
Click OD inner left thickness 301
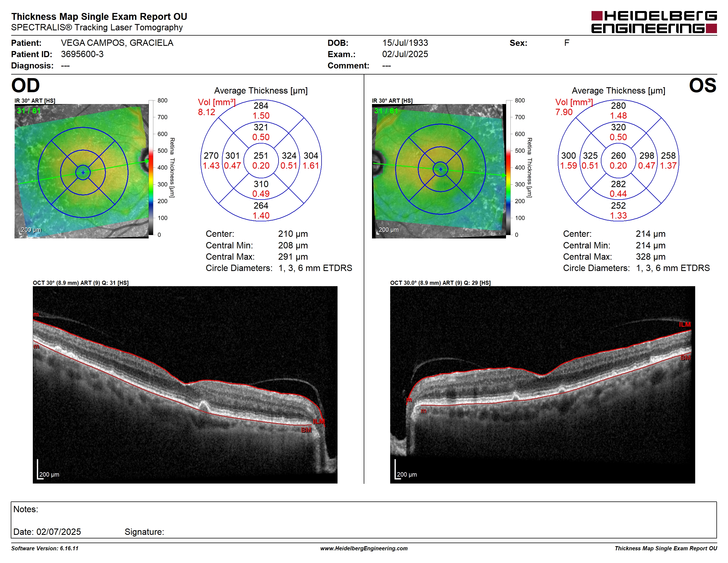pos(232,156)
